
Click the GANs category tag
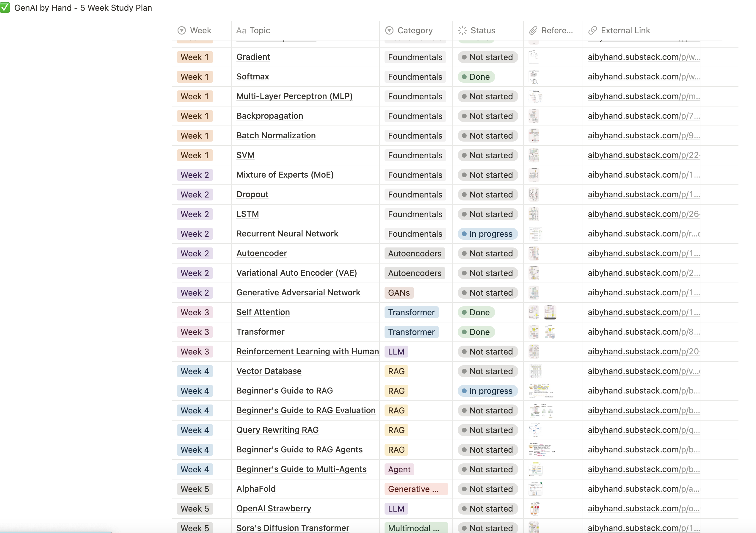pyautogui.click(x=399, y=293)
